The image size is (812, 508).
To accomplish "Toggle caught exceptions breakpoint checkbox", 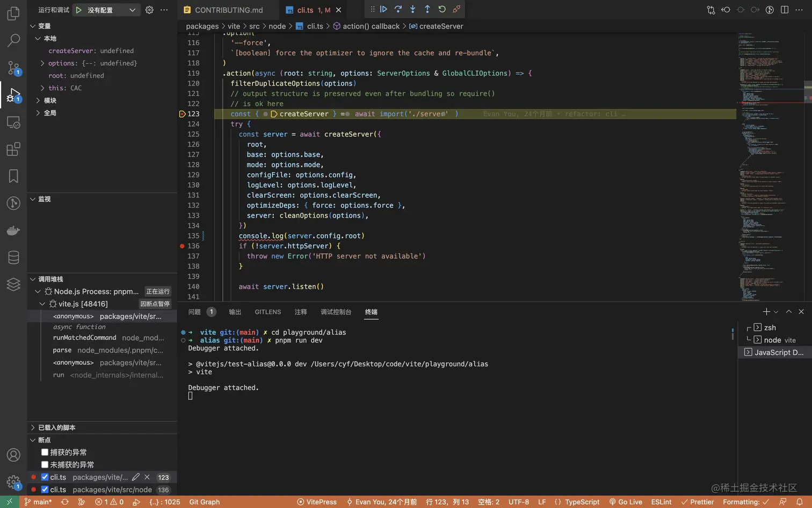I will click(x=45, y=452).
